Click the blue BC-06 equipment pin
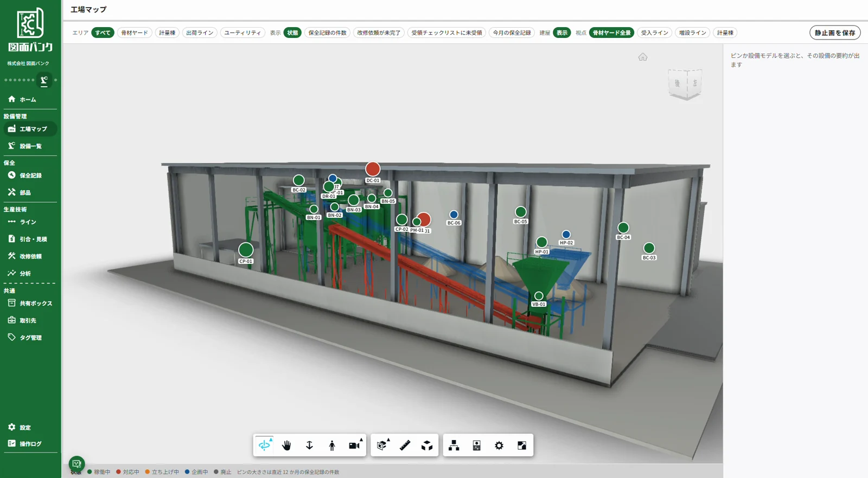Viewport: 868px width, 478px height. click(454, 215)
